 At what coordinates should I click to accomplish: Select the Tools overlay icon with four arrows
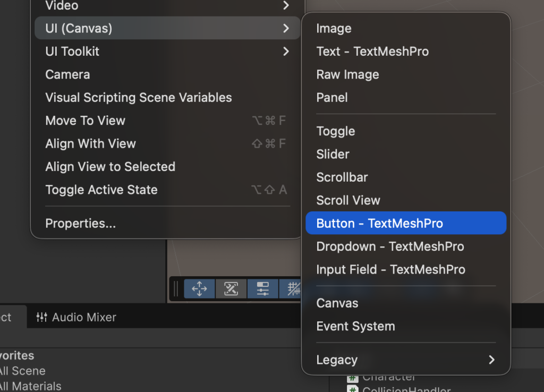point(199,289)
